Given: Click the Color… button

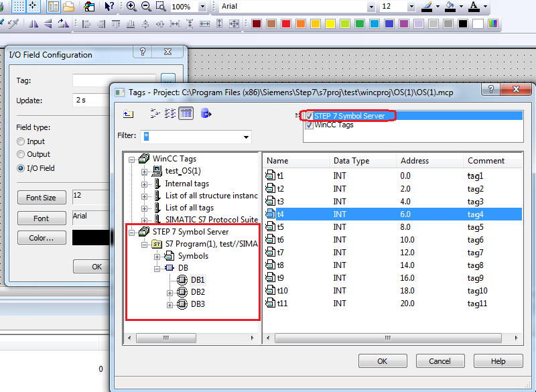Looking at the screenshot, I should click(42, 238).
